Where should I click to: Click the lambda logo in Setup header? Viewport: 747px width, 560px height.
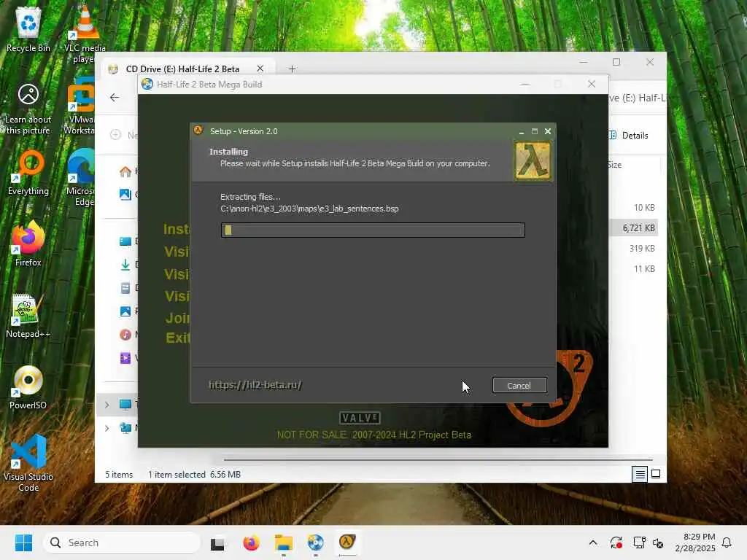pyautogui.click(x=533, y=161)
